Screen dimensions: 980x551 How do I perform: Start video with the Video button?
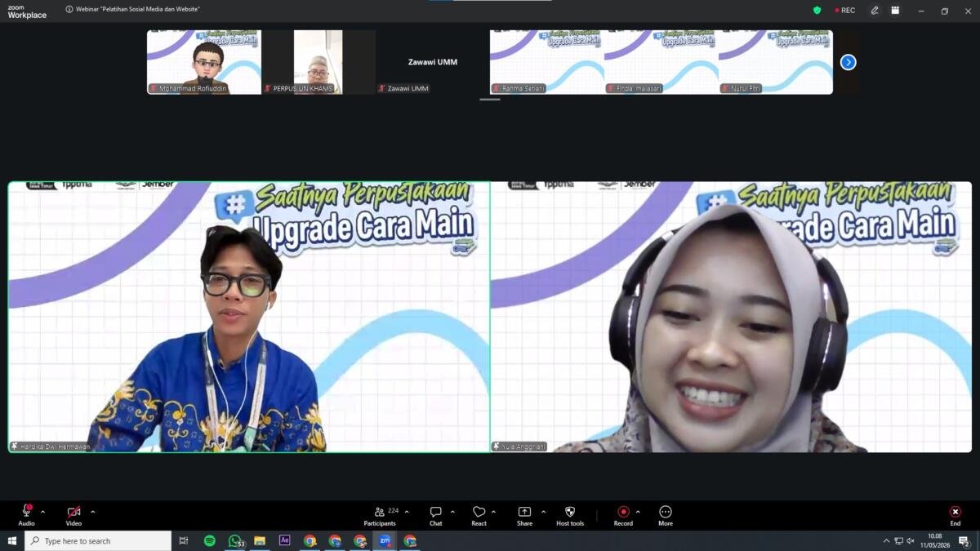73,515
